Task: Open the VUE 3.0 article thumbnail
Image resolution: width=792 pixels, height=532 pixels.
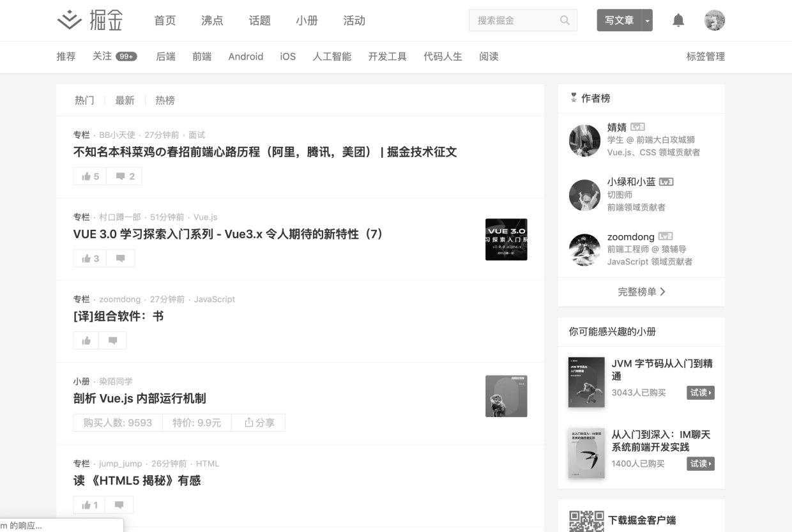Action: [x=506, y=239]
